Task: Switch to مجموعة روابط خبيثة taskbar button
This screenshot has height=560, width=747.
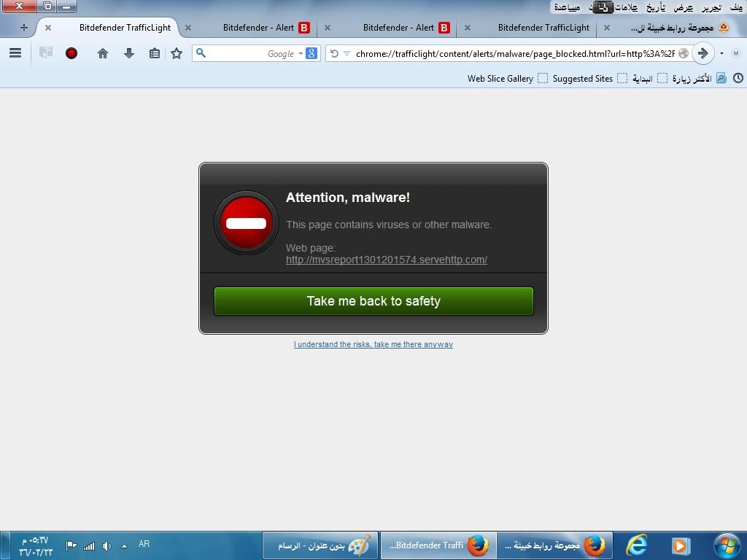Action: (554, 545)
